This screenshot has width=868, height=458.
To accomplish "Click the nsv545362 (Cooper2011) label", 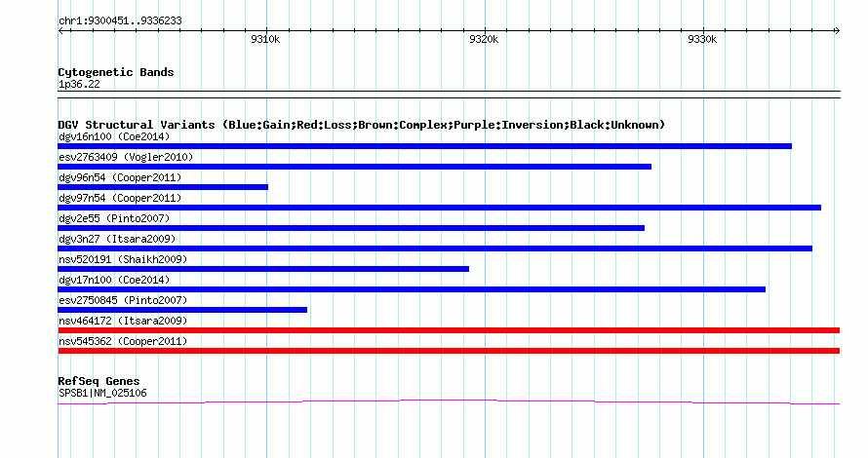I will (x=123, y=341).
